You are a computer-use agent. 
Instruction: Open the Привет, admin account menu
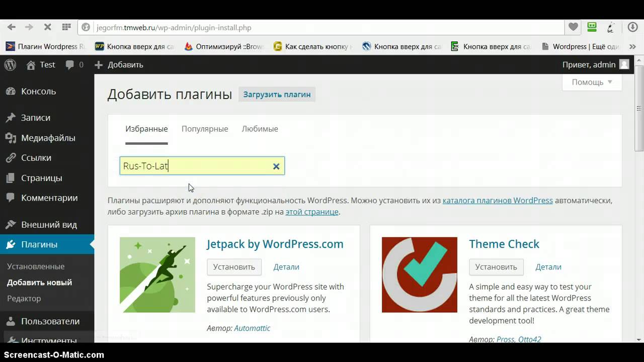click(x=595, y=65)
